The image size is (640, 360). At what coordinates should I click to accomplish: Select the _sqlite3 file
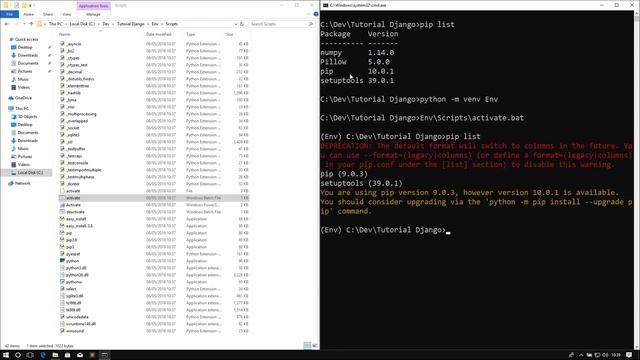click(73, 135)
